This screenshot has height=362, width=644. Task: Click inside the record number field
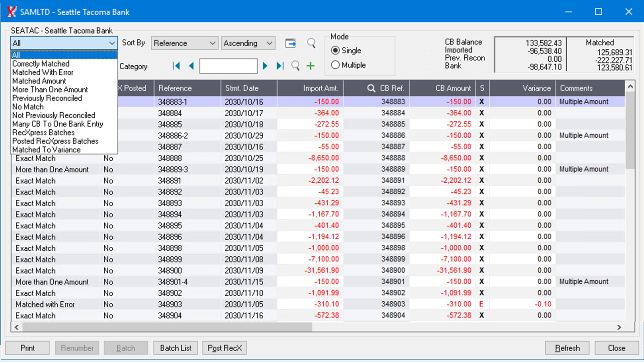228,66
